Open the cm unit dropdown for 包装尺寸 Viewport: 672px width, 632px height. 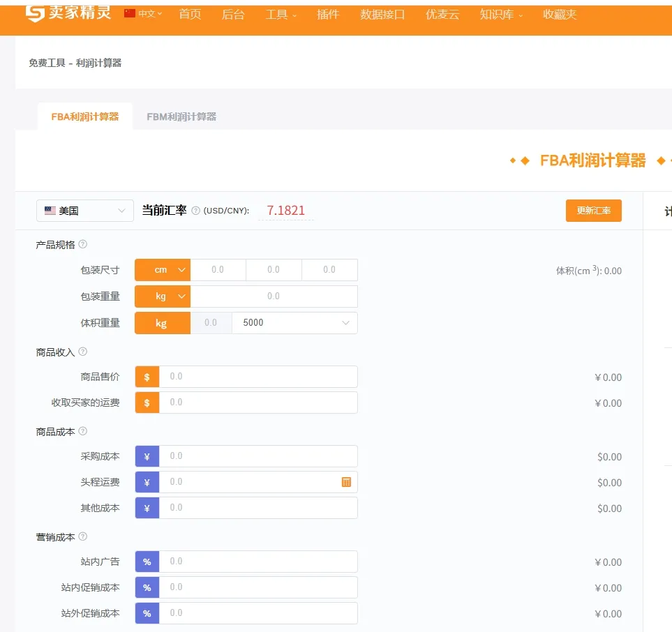pyautogui.click(x=163, y=270)
